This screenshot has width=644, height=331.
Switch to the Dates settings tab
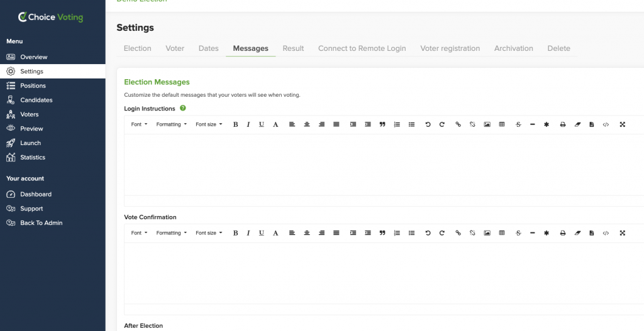[x=209, y=48]
